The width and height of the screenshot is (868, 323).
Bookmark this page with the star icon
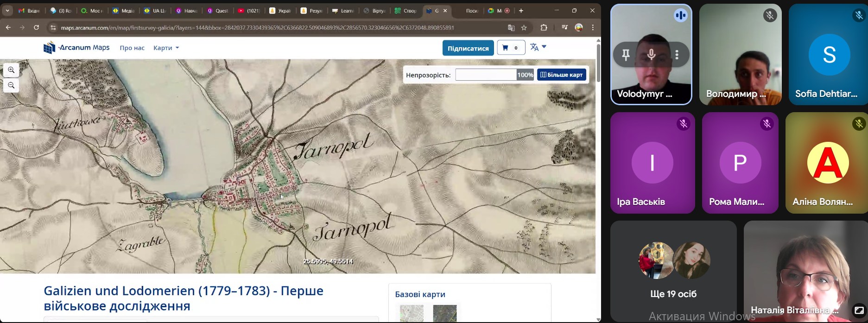coord(524,28)
